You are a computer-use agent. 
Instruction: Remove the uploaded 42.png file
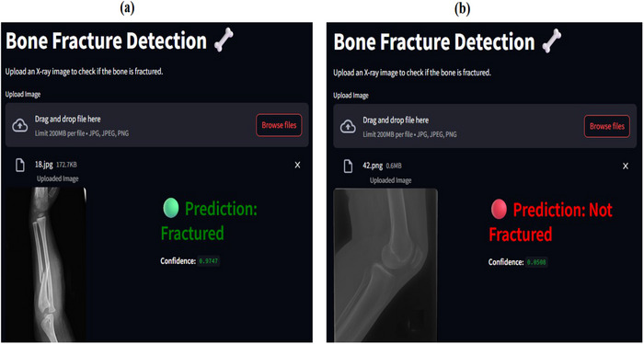[x=626, y=166]
